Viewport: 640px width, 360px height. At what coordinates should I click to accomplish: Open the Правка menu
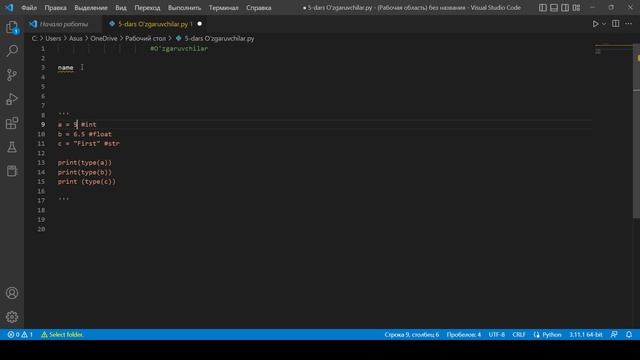tap(56, 8)
